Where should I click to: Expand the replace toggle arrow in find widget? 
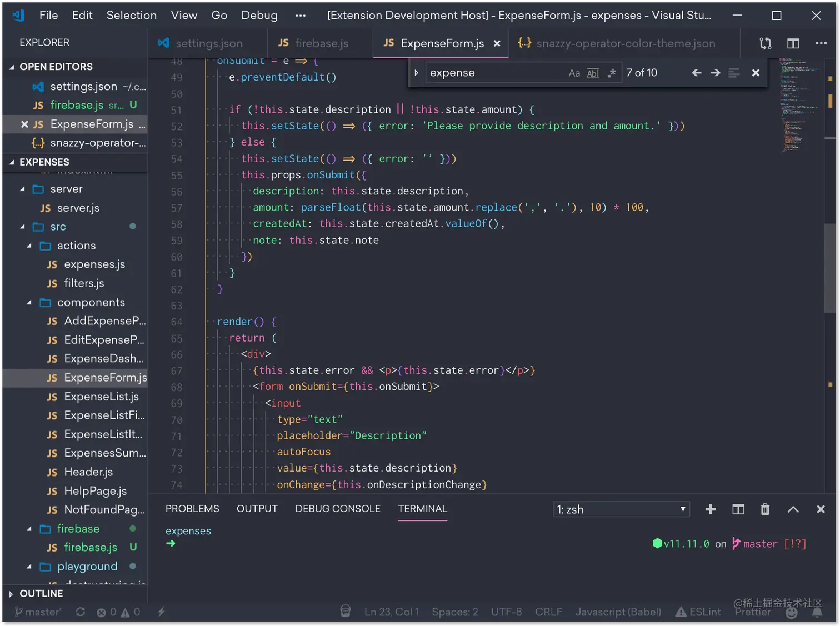[x=416, y=73]
